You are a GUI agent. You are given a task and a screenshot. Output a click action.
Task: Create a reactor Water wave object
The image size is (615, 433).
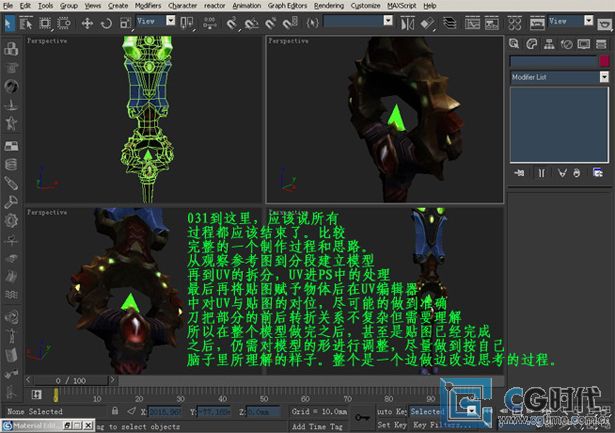point(11,295)
